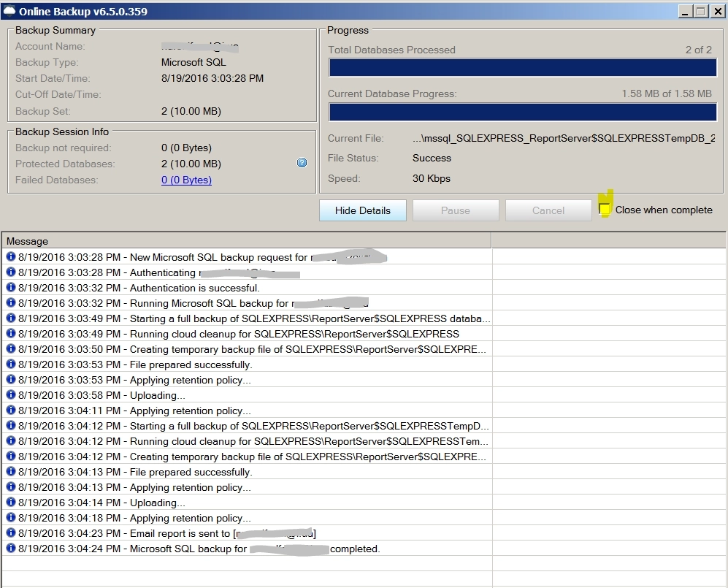Click the Hide Details button
The width and height of the screenshot is (728, 588).
pyautogui.click(x=363, y=210)
